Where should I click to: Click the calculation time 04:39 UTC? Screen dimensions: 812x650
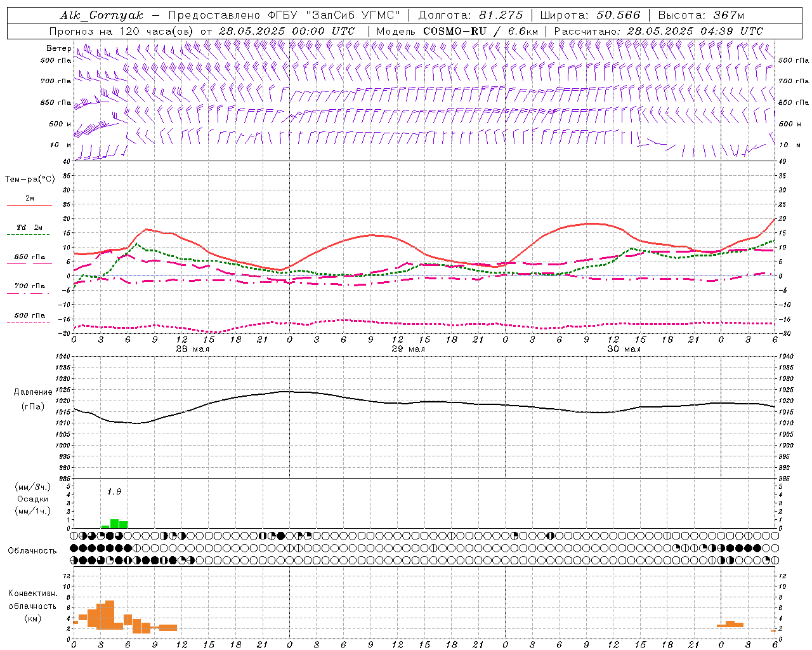[732, 31]
